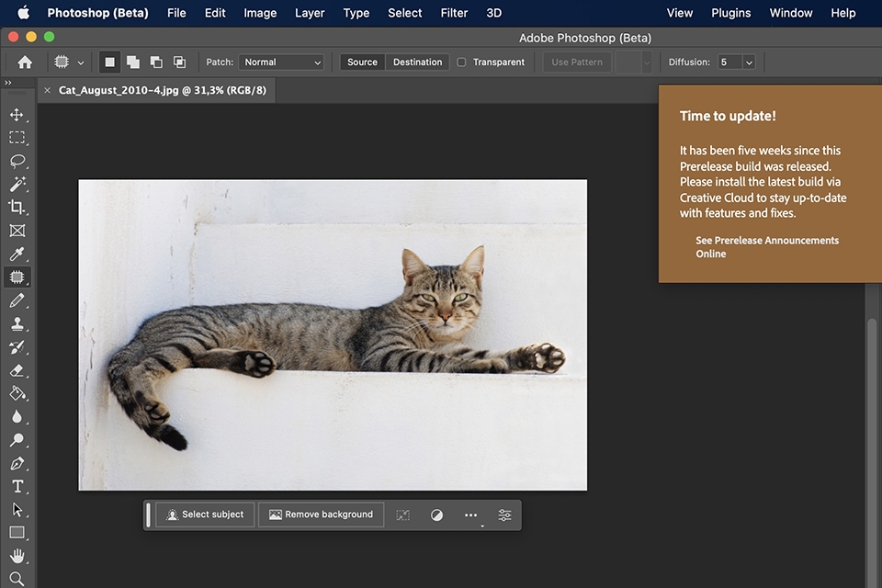Screen dimensions: 882x588
Task: Select the History Brush tool
Action: (x=17, y=347)
